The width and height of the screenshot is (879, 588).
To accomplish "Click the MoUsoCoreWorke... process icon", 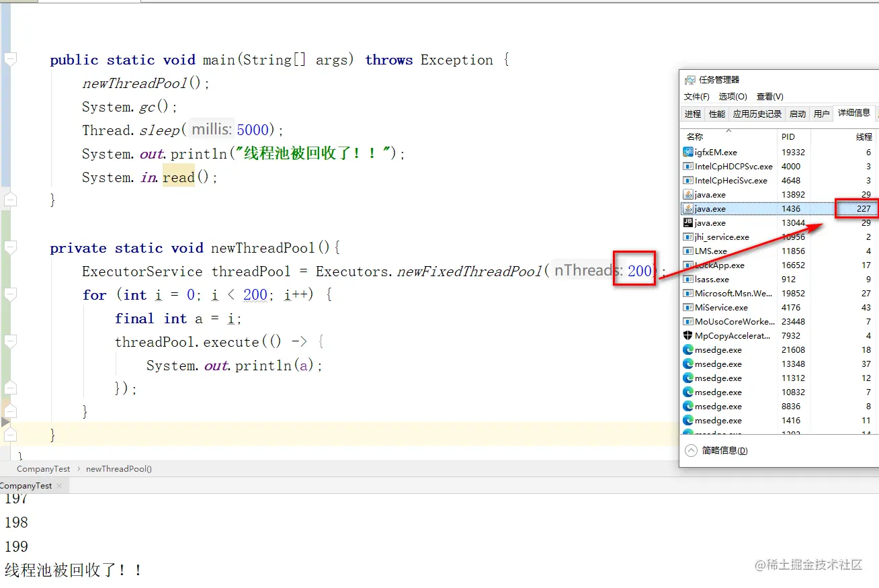I will pos(688,321).
